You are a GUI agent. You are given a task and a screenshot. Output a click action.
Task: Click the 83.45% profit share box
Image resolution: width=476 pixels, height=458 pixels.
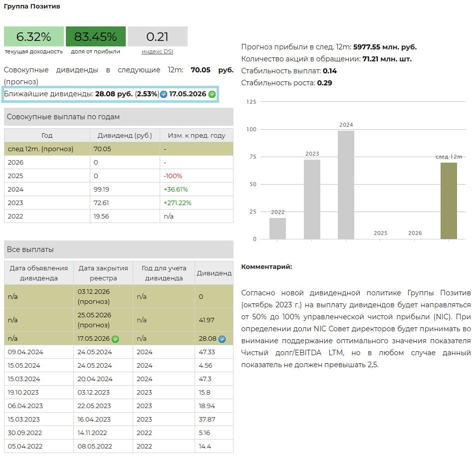[x=95, y=36]
